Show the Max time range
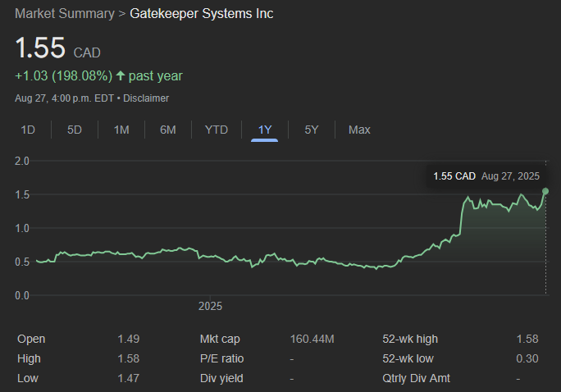 pyautogui.click(x=359, y=130)
